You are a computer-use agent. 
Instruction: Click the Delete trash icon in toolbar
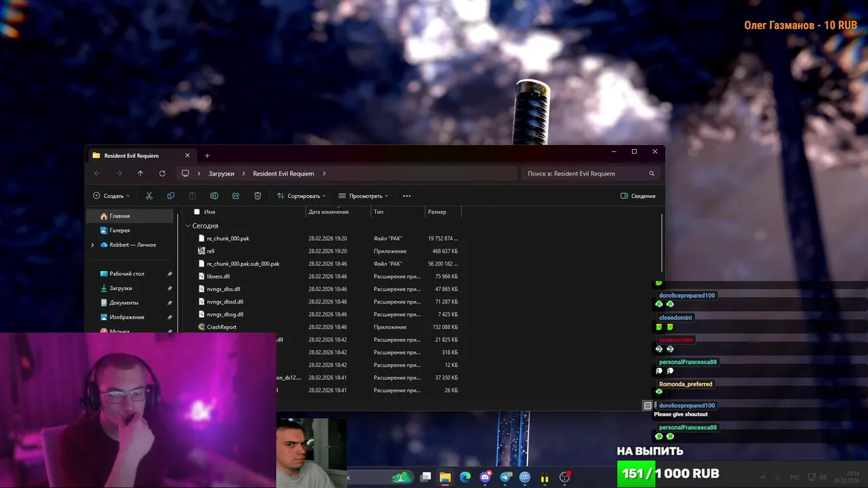point(258,196)
